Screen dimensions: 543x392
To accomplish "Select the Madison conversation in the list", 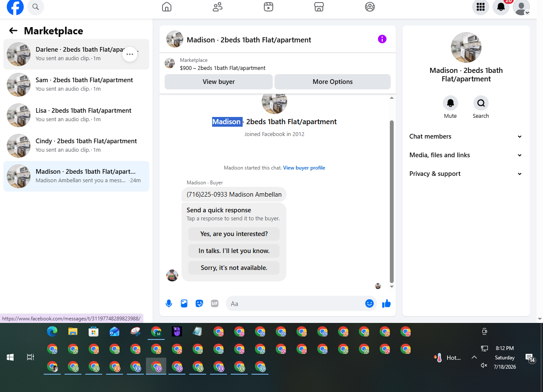I will point(76,176).
